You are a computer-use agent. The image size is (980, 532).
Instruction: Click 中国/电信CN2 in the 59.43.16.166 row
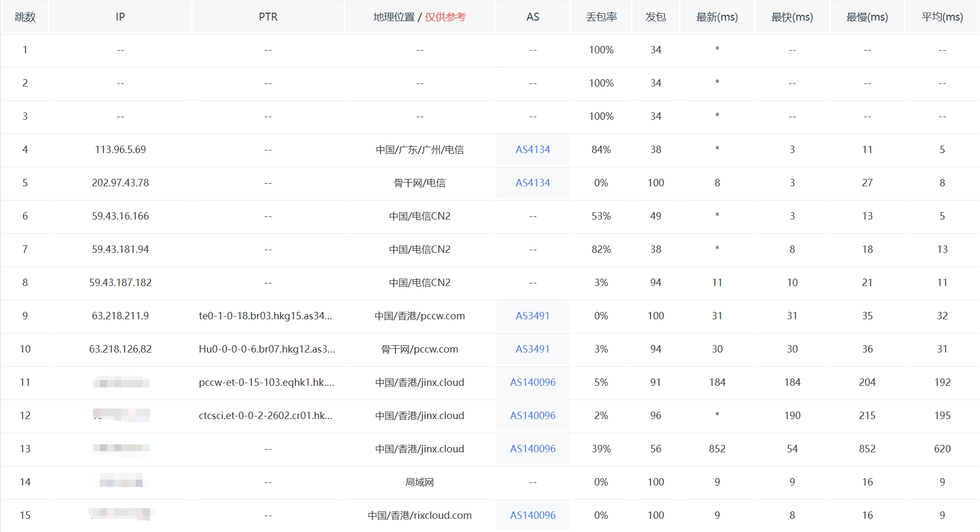pos(420,216)
